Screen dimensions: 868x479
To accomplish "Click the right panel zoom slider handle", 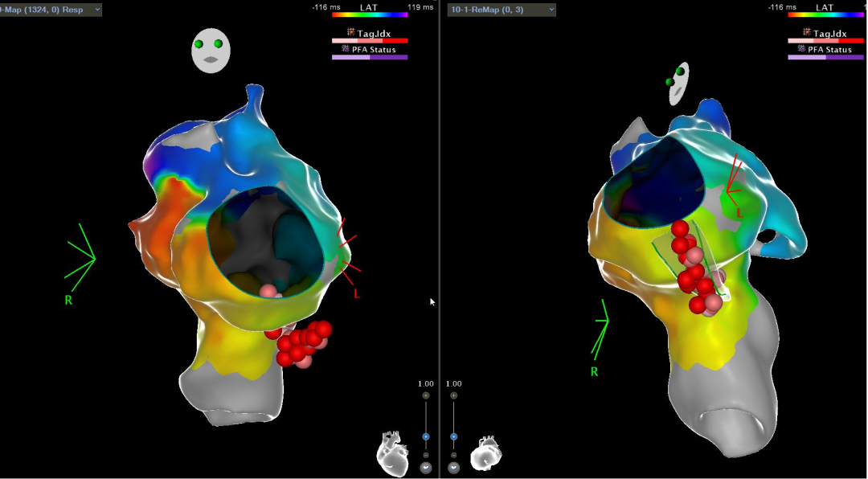I will pos(454,437).
